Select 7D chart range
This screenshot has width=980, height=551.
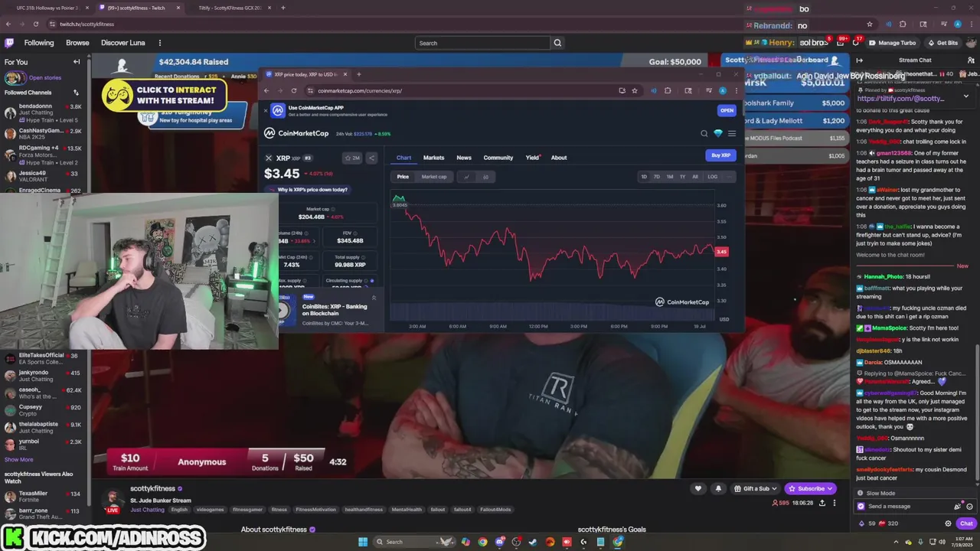pos(656,177)
